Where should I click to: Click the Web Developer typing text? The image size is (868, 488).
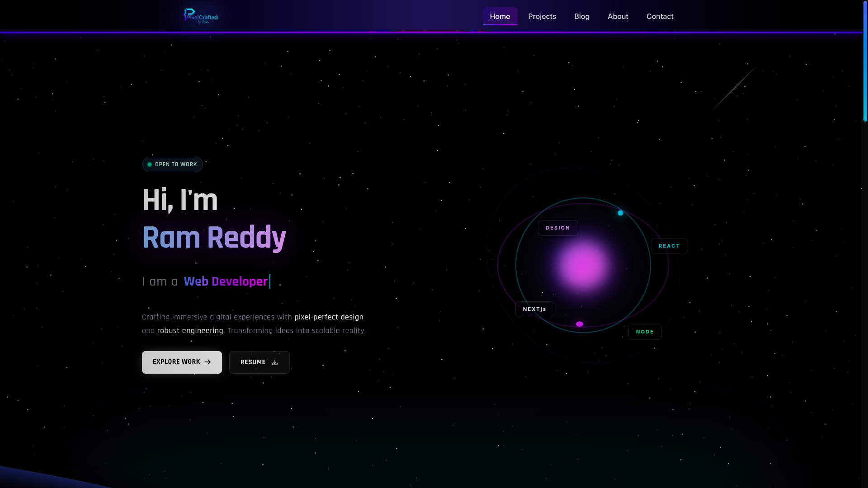click(226, 281)
